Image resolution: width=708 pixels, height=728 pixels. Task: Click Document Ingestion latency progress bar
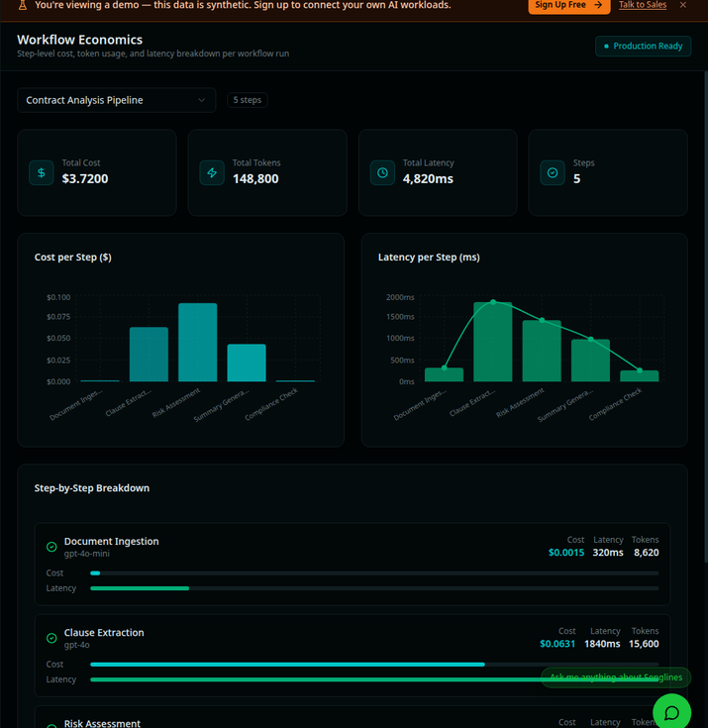[x=374, y=588]
